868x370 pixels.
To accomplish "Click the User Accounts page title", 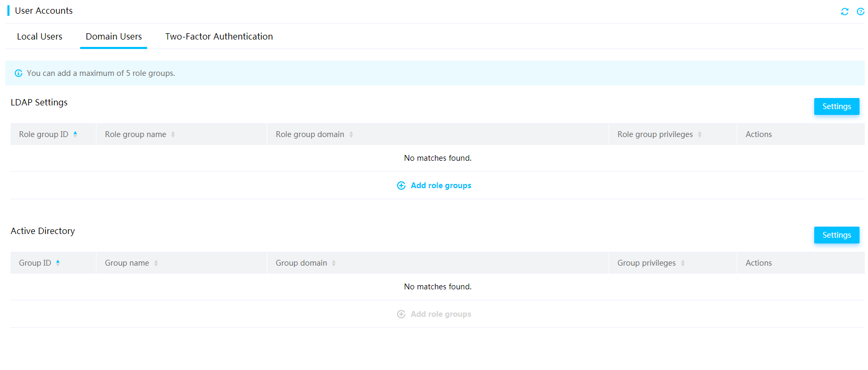I will pyautogui.click(x=44, y=11).
